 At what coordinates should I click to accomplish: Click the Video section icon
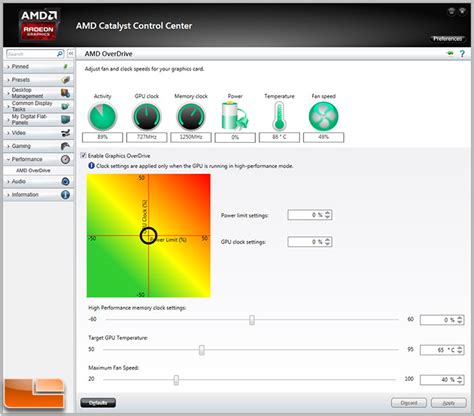coord(65,133)
